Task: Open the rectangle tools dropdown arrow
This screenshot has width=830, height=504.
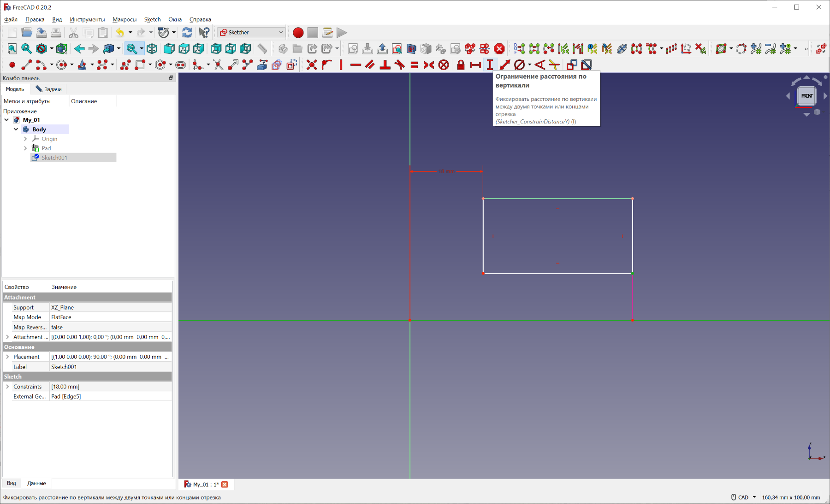Action: coord(150,65)
